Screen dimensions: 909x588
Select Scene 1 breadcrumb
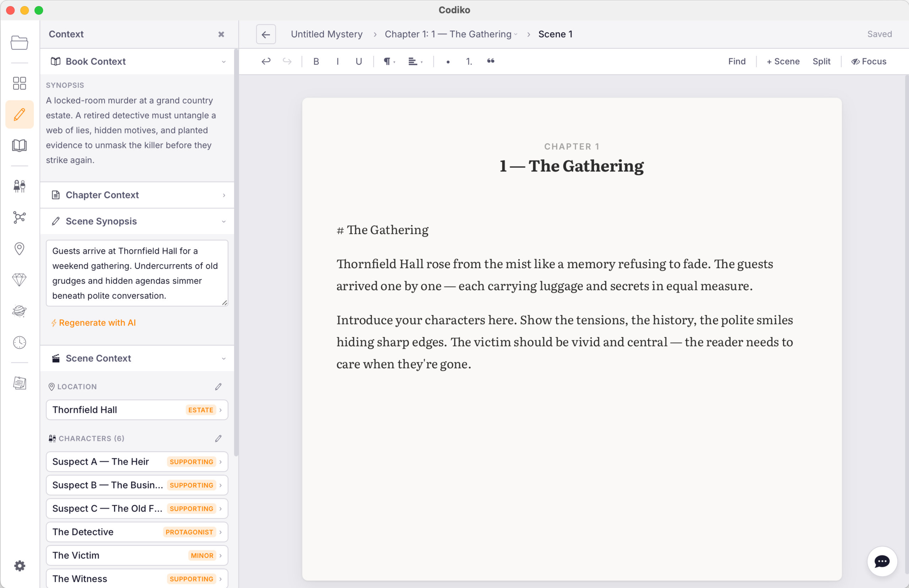(x=555, y=34)
